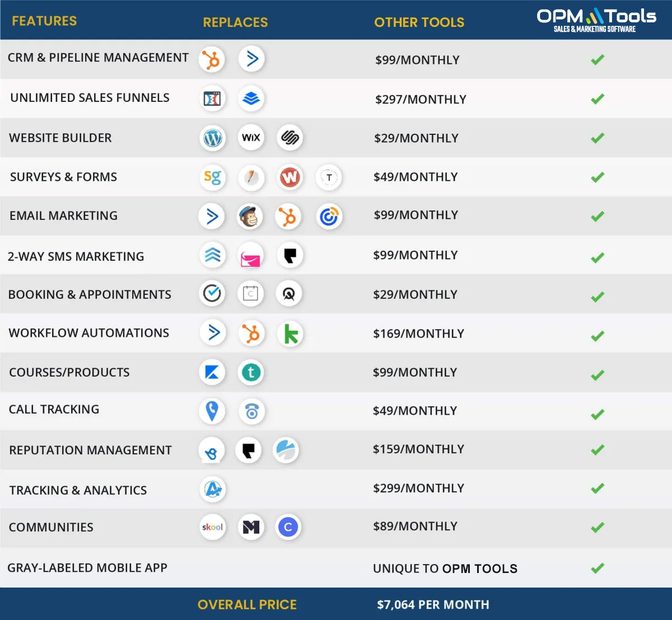Select the green K Keap icon
This screenshot has width=672, height=620.
(291, 334)
